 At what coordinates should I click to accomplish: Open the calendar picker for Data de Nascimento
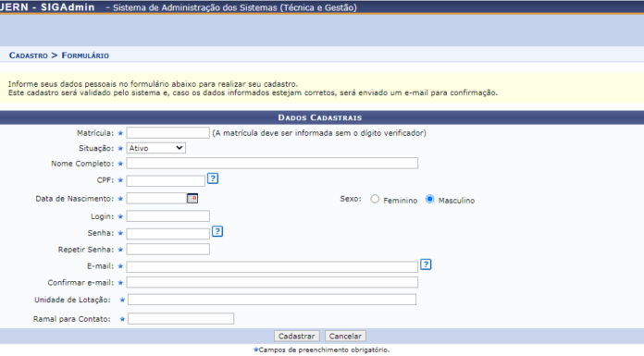(192, 198)
